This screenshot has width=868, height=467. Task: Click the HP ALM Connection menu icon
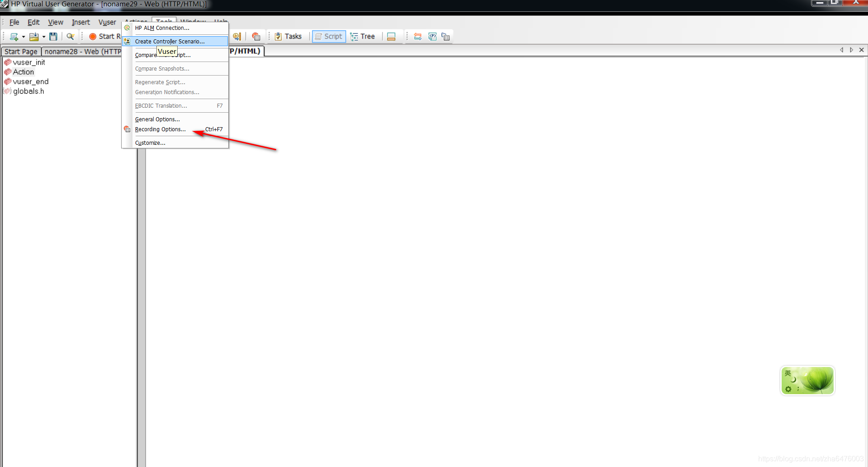pos(127,28)
